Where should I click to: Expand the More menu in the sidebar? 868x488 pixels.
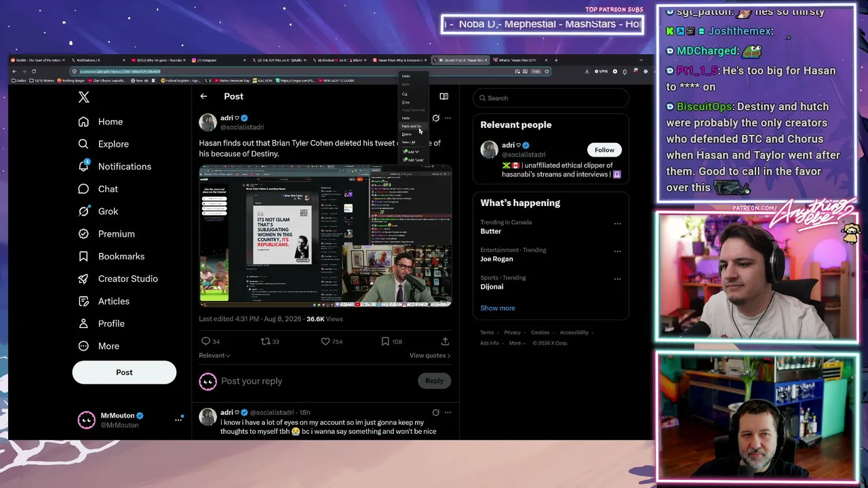coord(98,346)
